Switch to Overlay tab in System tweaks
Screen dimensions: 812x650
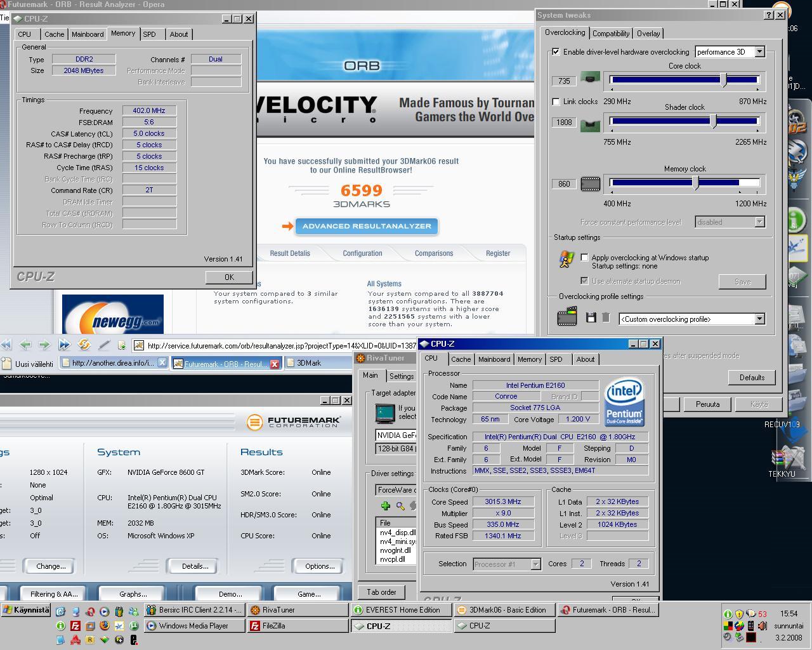pyautogui.click(x=648, y=33)
